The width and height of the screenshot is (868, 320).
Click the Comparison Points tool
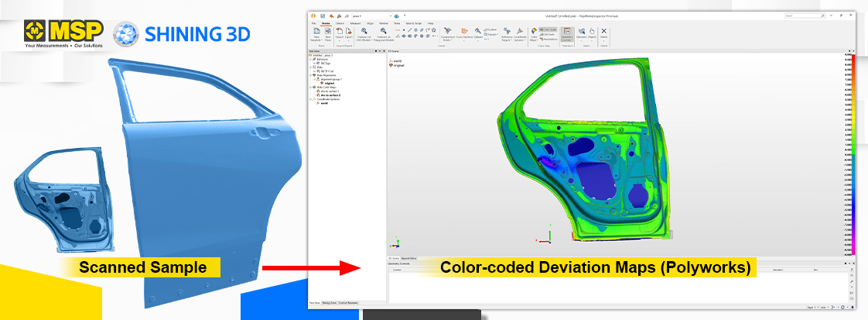pos(447,34)
